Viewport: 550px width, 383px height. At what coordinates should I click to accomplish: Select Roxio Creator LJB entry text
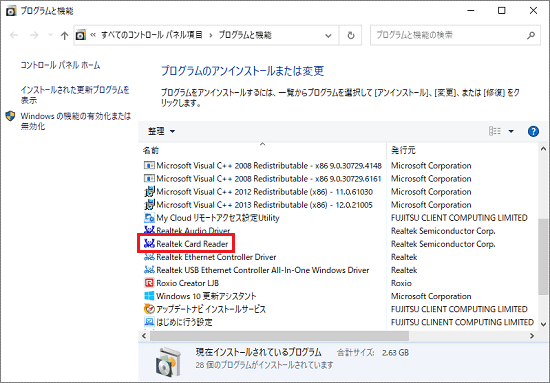tap(188, 283)
